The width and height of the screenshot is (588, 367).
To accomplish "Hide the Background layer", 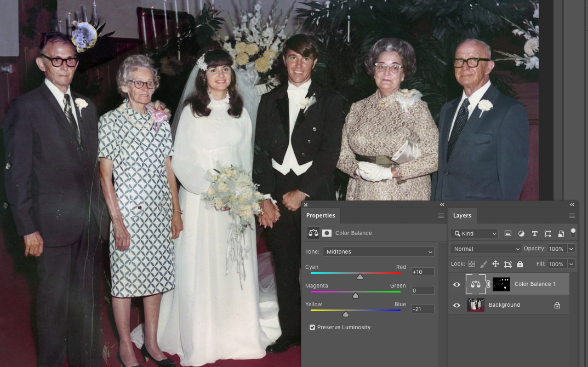I will pyautogui.click(x=456, y=305).
